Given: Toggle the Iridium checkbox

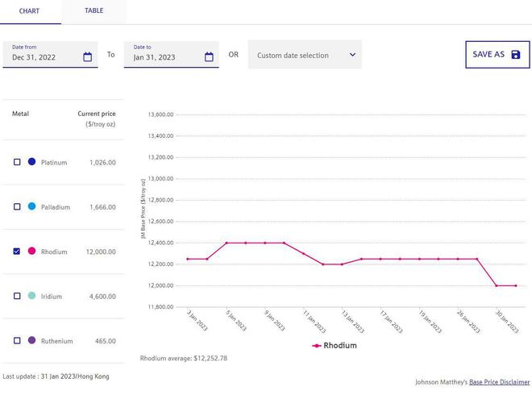Looking at the screenshot, I should (x=17, y=296).
